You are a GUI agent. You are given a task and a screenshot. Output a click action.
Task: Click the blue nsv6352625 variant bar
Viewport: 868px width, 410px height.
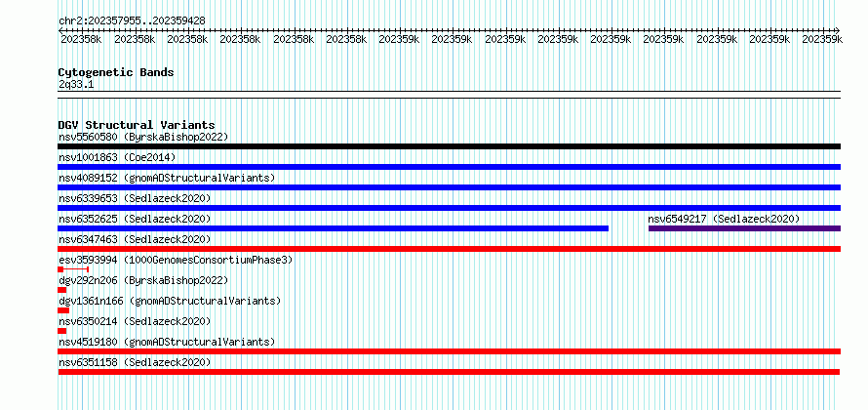point(334,228)
